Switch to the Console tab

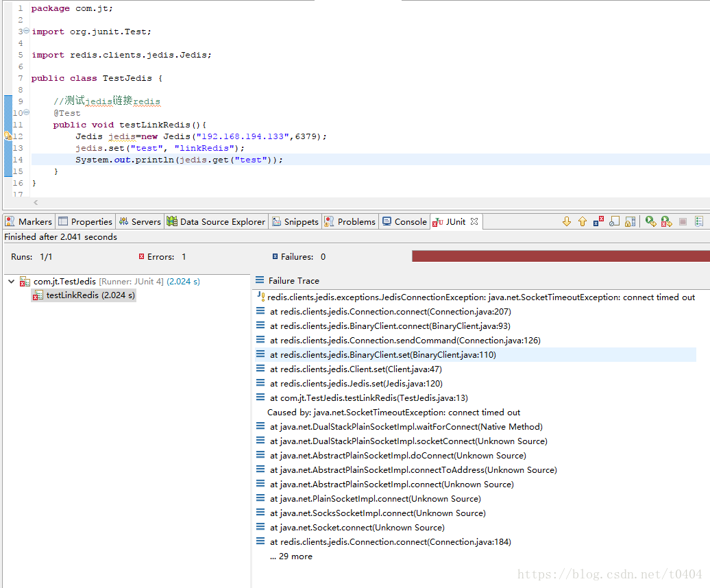[404, 222]
